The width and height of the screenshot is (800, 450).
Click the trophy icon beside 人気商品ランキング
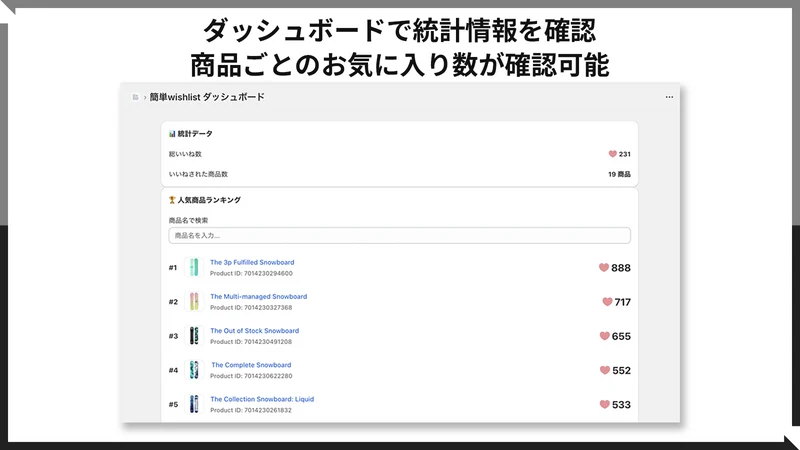[172, 200]
